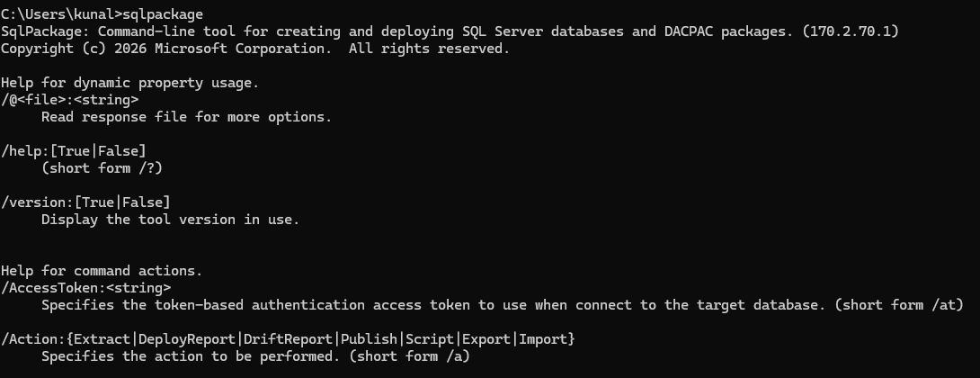This screenshot has width=980, height=378.
Task: Click Import in the Action options
Action: coord(543,339)
